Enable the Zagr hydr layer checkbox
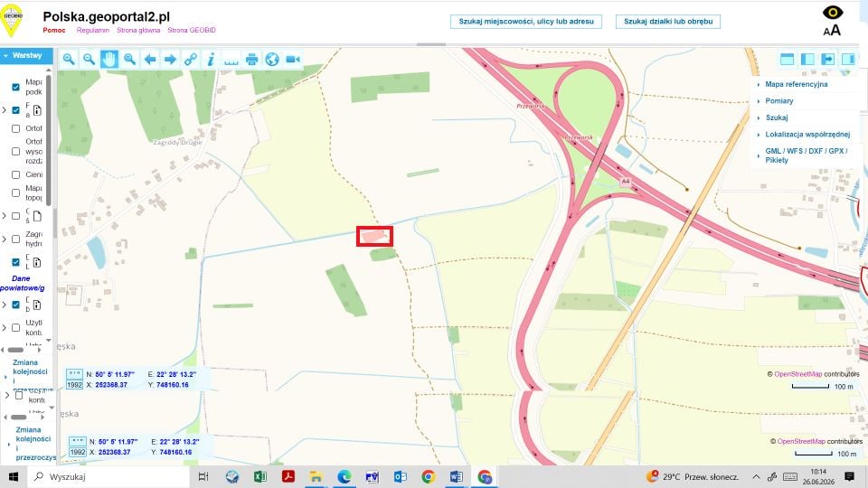The image size is (868, 488). point(15,239)
